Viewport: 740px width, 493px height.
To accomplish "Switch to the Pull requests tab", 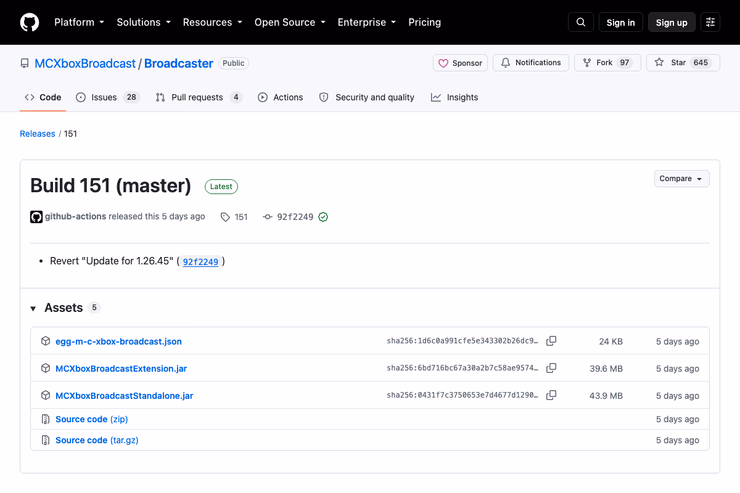I will click(x=199, y=97).
